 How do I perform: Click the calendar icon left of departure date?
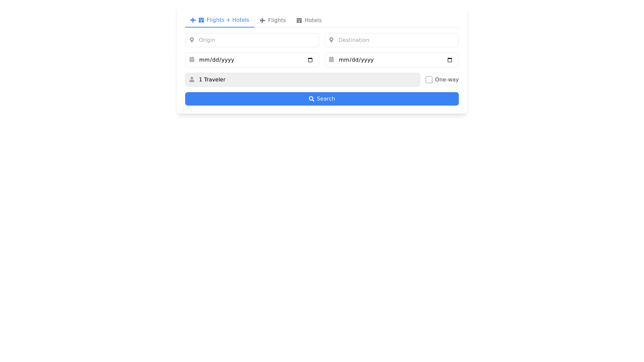(192, 60)
